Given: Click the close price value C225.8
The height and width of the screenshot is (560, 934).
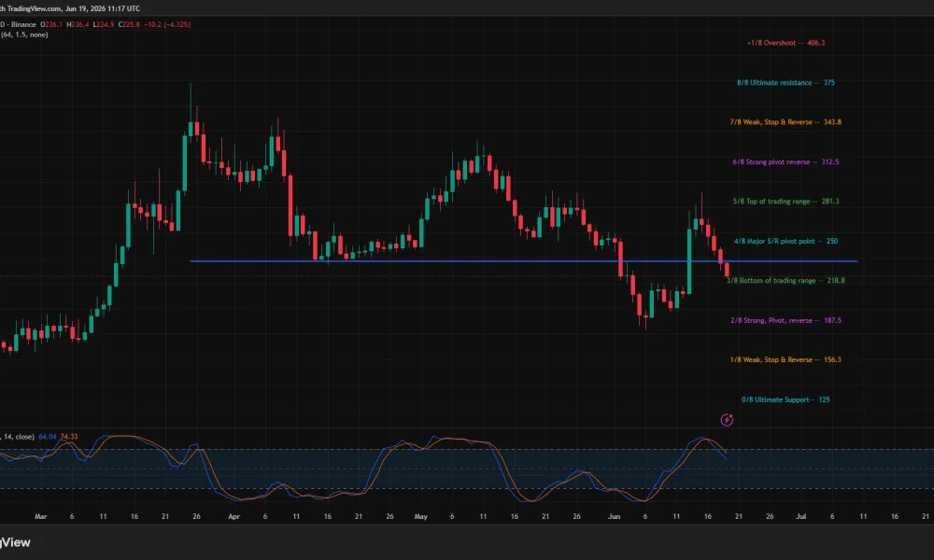Looking at the screenshot, I should (129, 24).
